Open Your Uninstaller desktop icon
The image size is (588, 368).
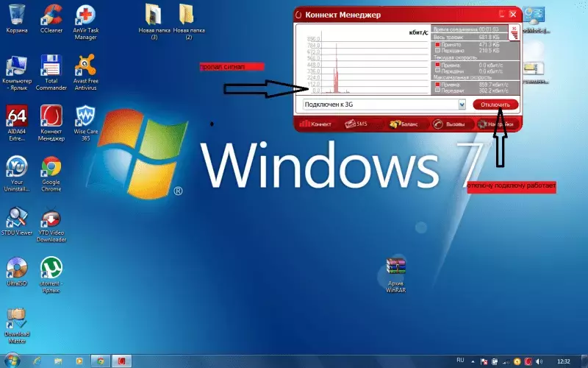pyautogui.click(x=16, y=174)
